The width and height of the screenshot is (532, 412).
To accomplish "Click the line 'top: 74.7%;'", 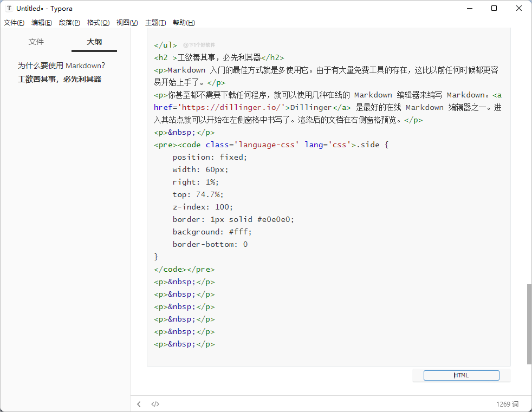I will click(x=198, y=195).
